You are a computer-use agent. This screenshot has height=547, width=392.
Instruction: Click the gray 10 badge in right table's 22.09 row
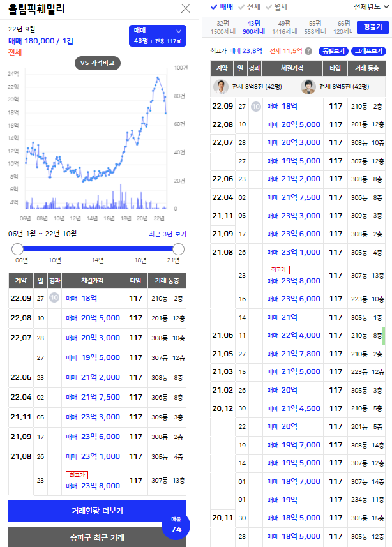coord(256,107)
